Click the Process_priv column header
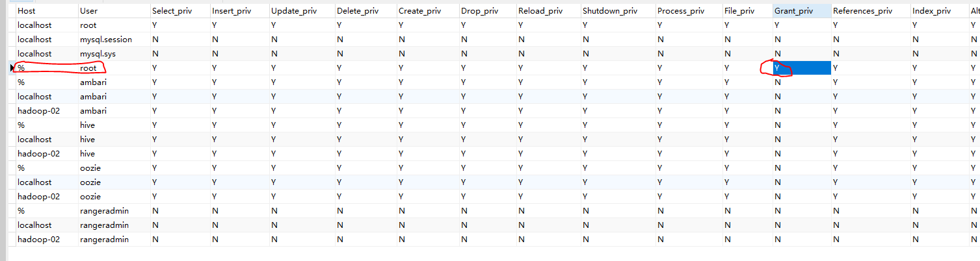 (x=689, y=11)
